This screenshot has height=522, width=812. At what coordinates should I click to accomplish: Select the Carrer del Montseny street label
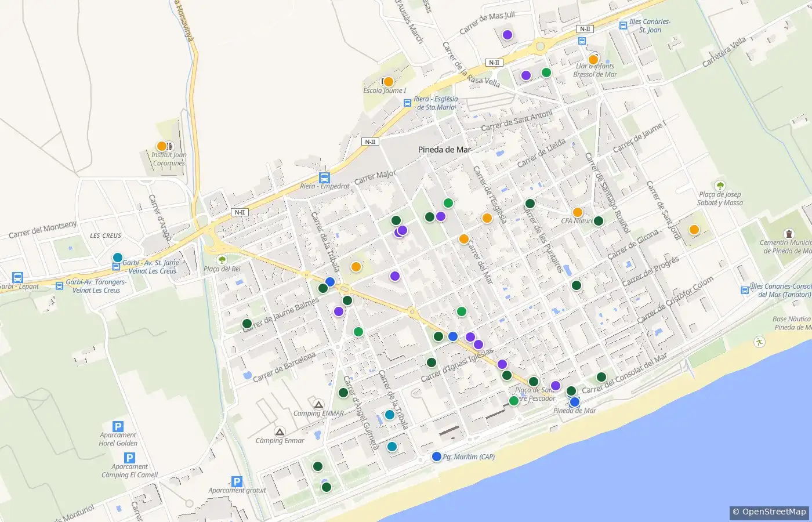point(43,230)
